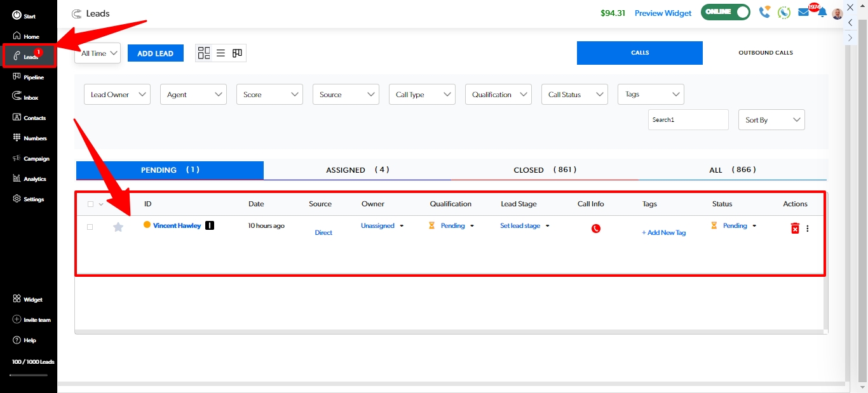The image size is (868, 393).
Task: Click the red call info phone icon
Action: 595,229
